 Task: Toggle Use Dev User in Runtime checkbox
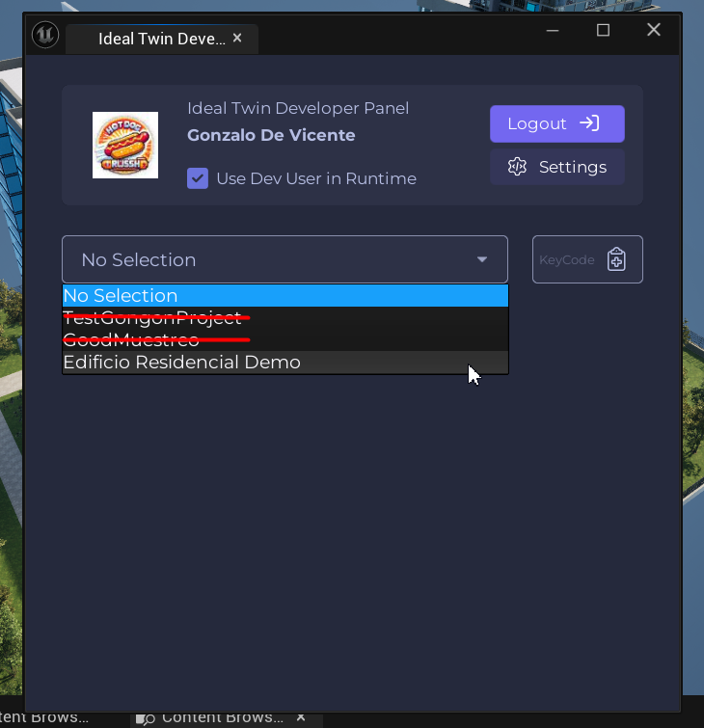(x=198, y=178)
